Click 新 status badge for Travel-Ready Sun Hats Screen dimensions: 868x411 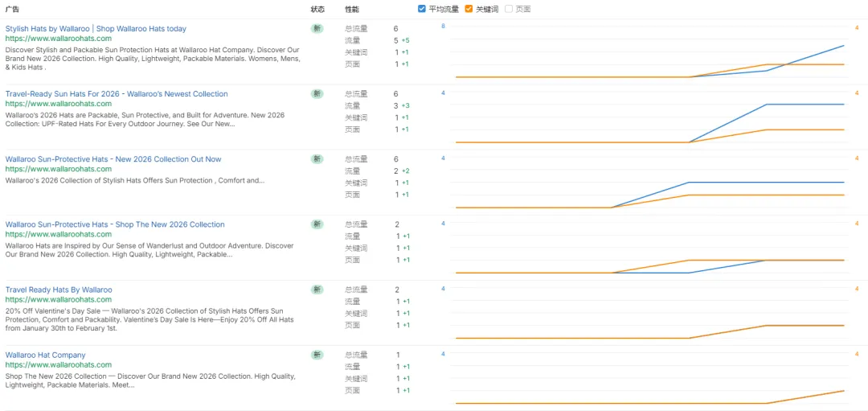click(x=317, y=93)
